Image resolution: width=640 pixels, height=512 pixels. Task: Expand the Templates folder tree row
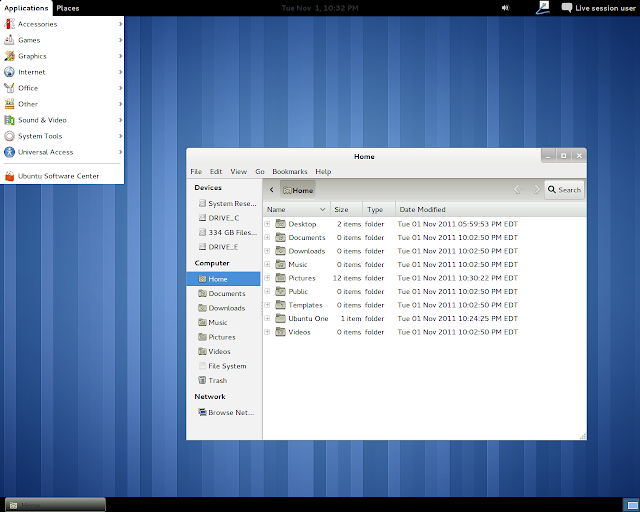point(267,305)
